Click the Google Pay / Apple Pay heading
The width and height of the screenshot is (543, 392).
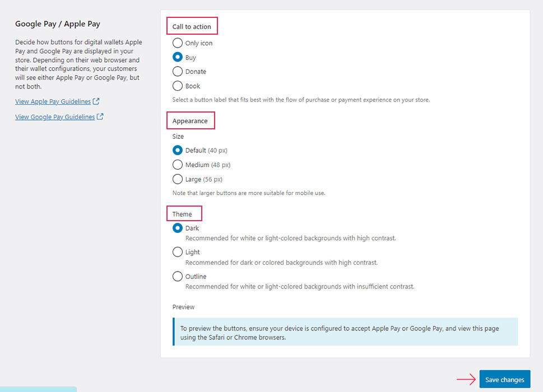point(58,24)
